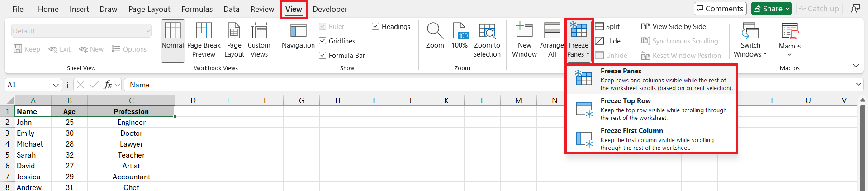The image size is (868, 191).
Task: Click the Select All corner triangle
Action: (10, 100)
